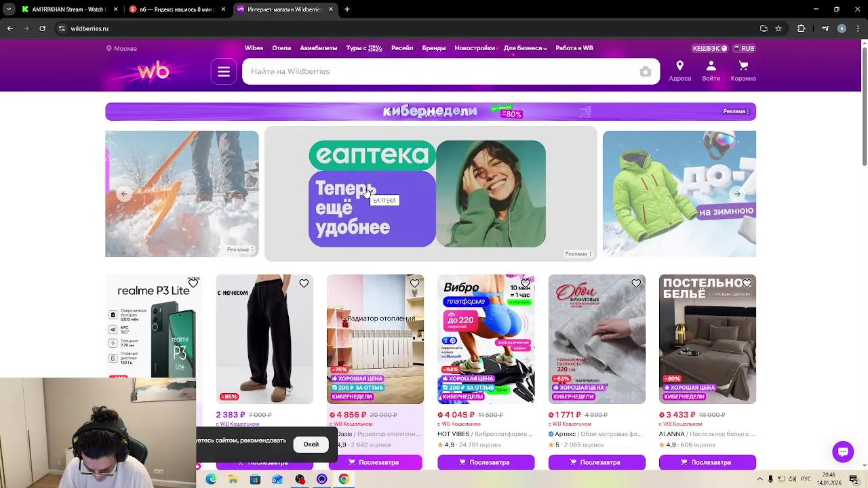Open the Корзина cart icon
This screenshot has height=488, width=868.
tap(743, 70)
